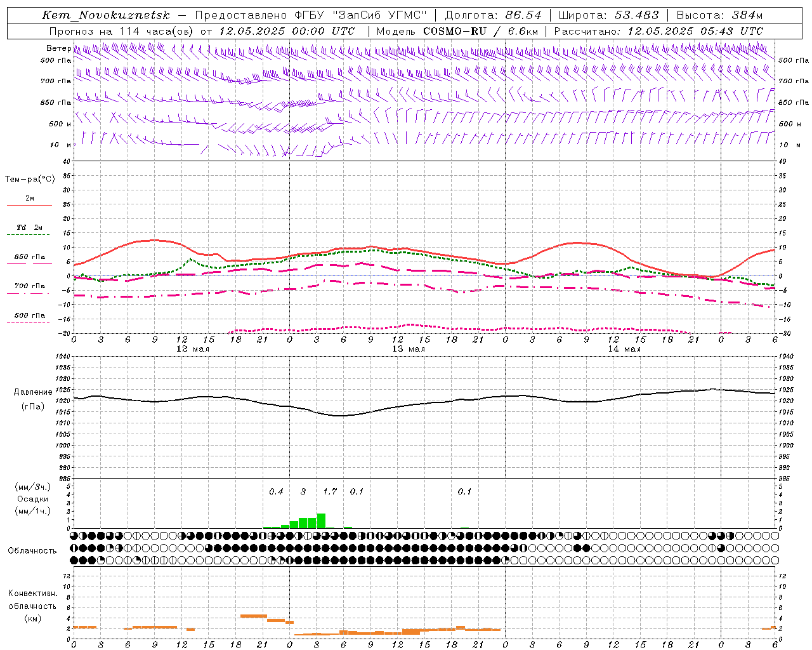
Task: Click the highest orange convective cloud bar
Action: click(x=254, y=616)
